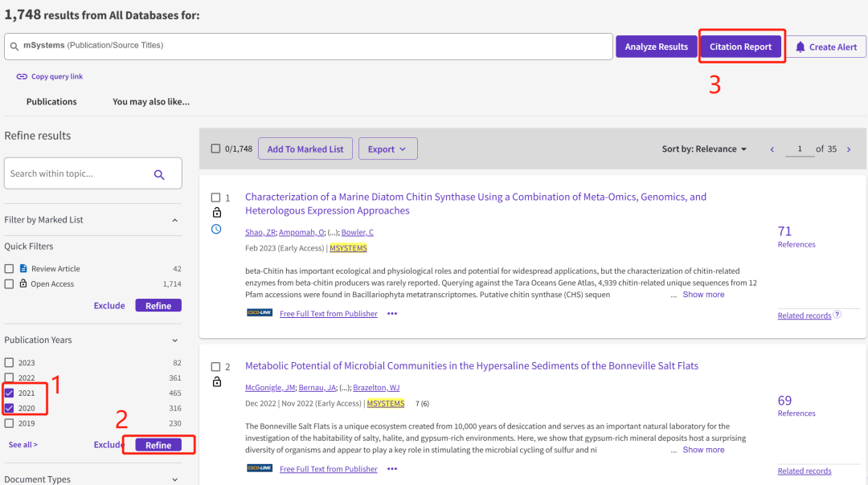The image size is (868, 485).
Task: Check the Review Article quick filter
Action: 9,269
